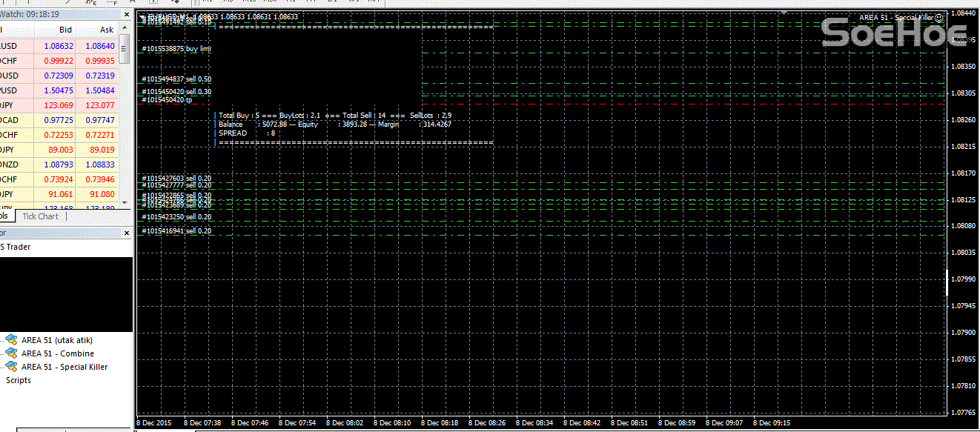Click the Bid column header
The image size is (980, 432).
pos(65,30)
